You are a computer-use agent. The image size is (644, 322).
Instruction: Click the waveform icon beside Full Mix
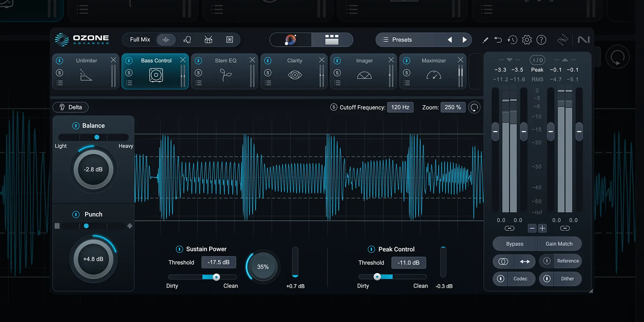click(x=166, y=40)
